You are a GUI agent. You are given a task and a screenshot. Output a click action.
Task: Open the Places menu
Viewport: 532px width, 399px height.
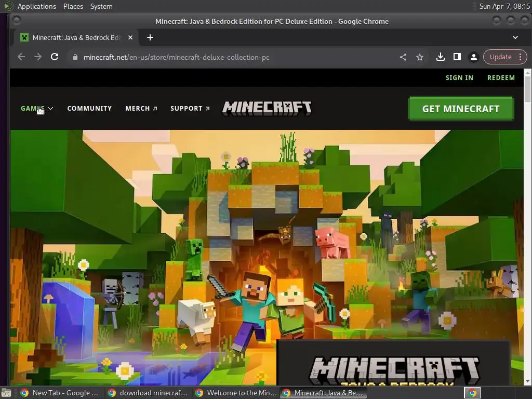tap(73, 6)
